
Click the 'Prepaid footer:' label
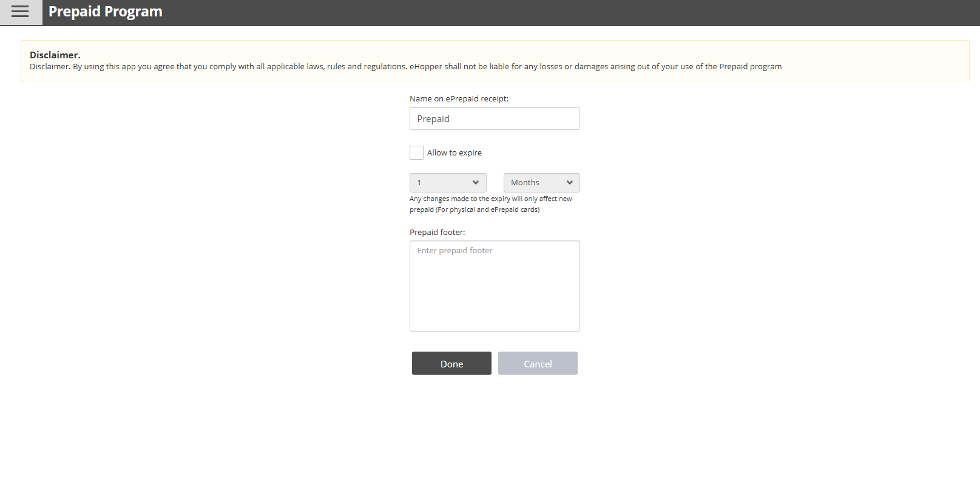tap(437, 233)
